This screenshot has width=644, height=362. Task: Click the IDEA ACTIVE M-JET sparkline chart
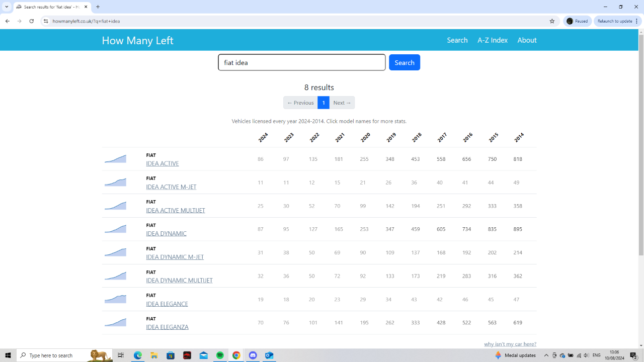(x=115, y=183)
